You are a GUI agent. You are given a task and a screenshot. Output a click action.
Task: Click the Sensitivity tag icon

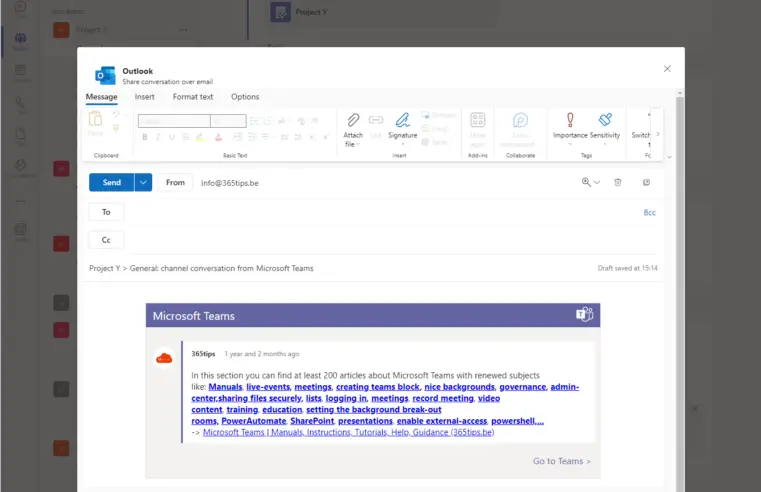[x=605, y=119]
